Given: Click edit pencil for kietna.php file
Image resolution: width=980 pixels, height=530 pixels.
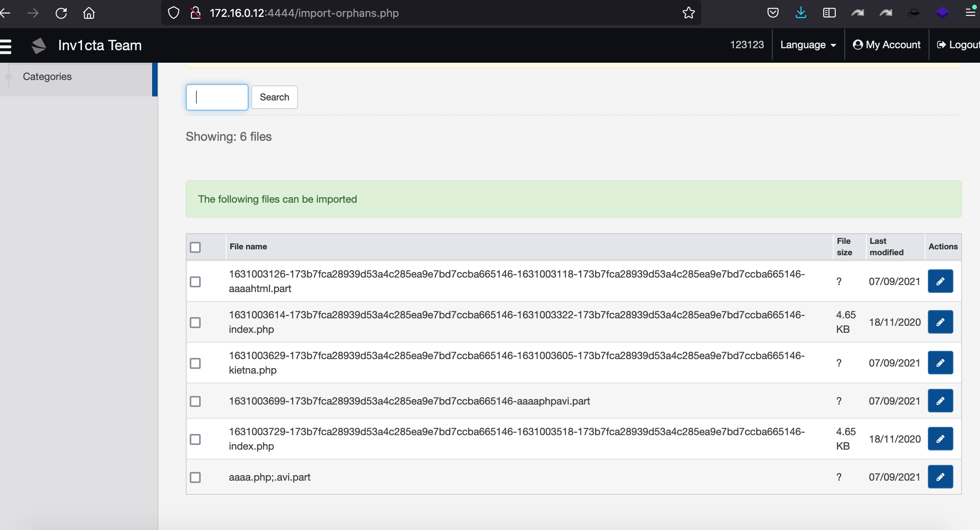Looking at the screenshot, I should [940, 363].
